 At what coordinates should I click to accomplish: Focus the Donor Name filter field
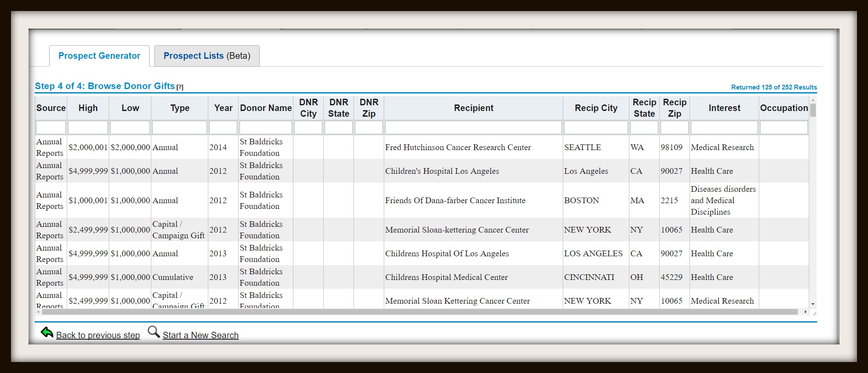(266, 128)
